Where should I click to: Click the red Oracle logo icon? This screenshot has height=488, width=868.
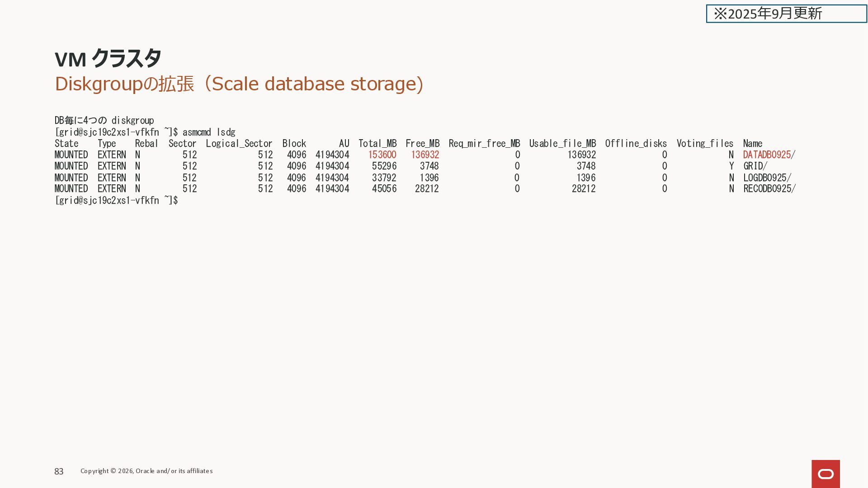pyautogui.click(x=826, y=474)
